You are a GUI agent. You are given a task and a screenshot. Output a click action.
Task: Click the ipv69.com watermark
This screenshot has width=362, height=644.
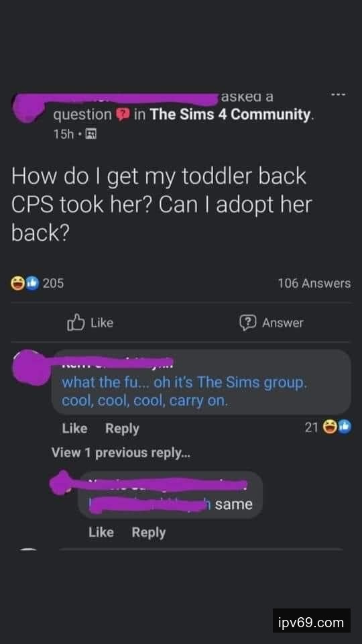coord(312,622)
